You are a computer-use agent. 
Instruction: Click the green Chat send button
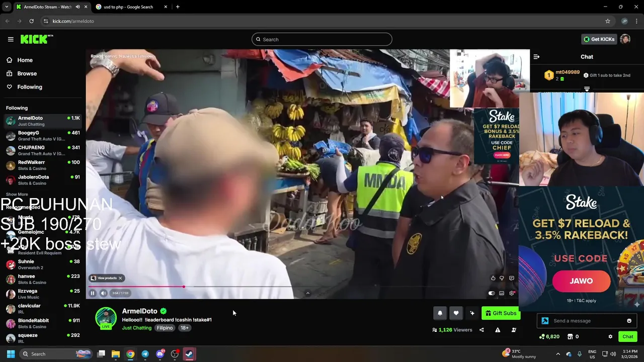pyautogui.click(x=628, y=337)
